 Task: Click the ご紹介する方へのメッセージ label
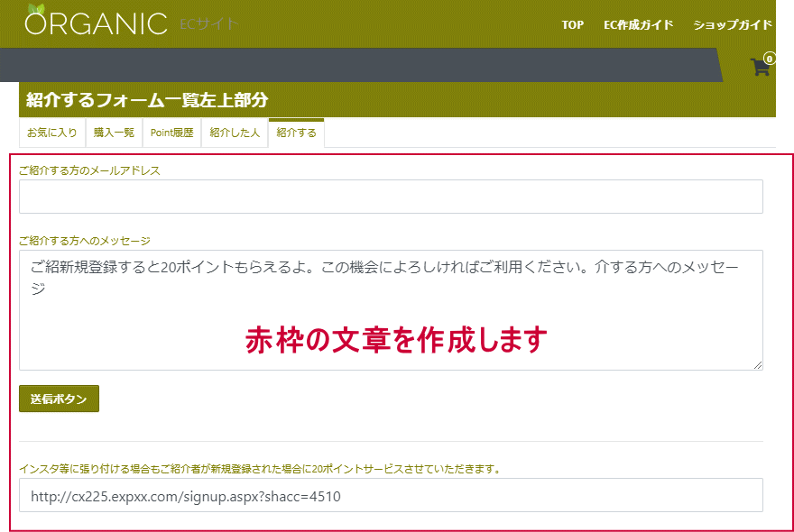85,241
